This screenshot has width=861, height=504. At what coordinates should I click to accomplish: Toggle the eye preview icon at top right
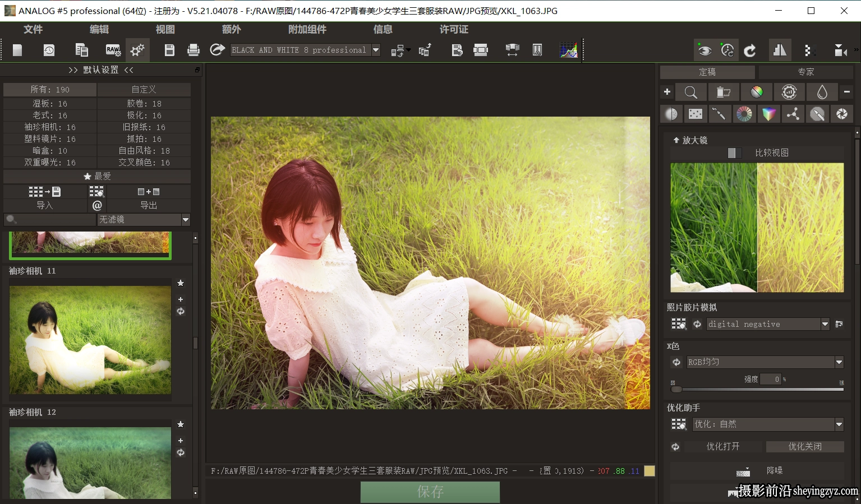click(705, 50)
